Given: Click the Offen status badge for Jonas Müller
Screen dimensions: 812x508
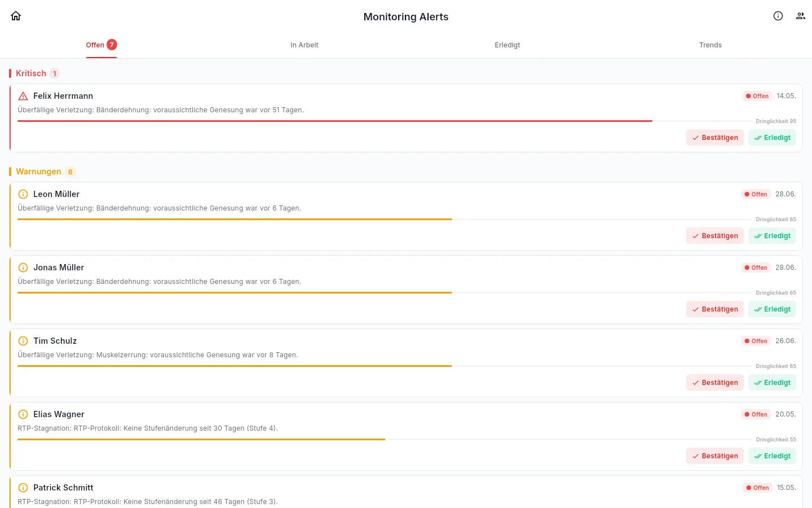Looking at the screenshot, I should tap(756, 268).
